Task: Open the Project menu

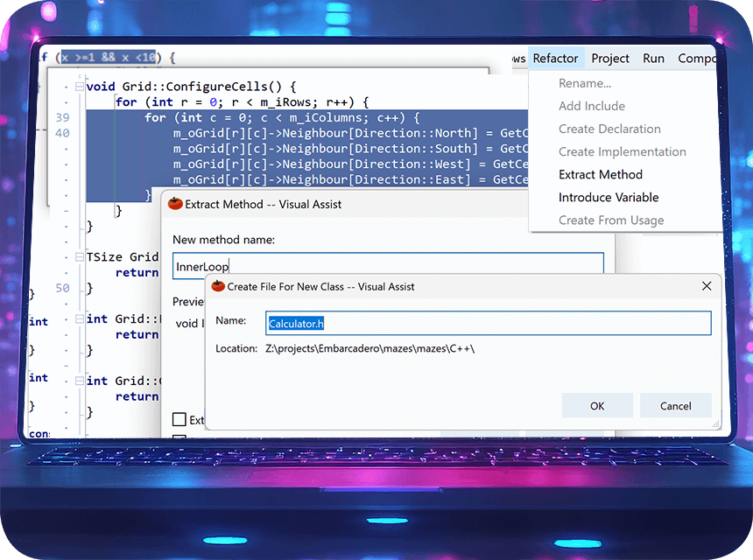Action: click(x=609, y=58)
